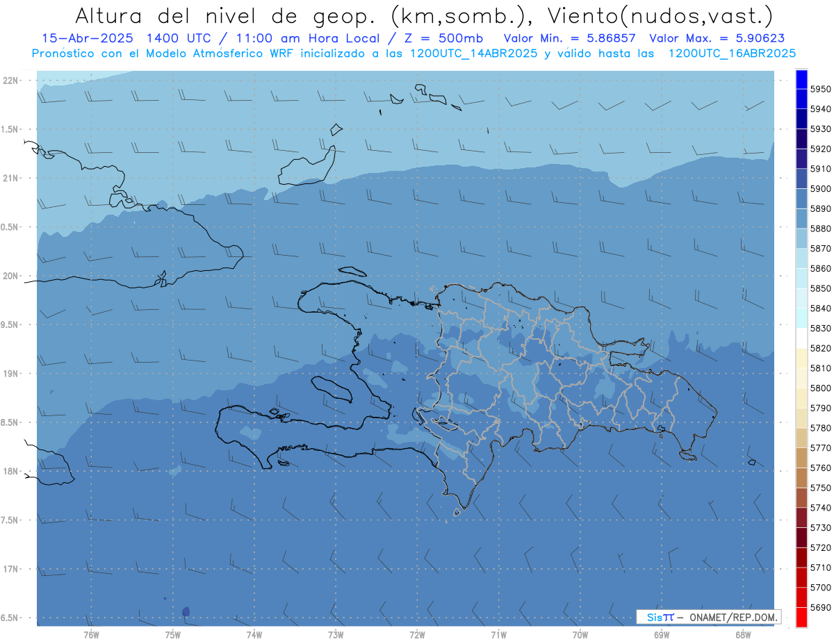Click the '76W' longitude label
The height and width of the screenshot is (644, 834).
91,635
